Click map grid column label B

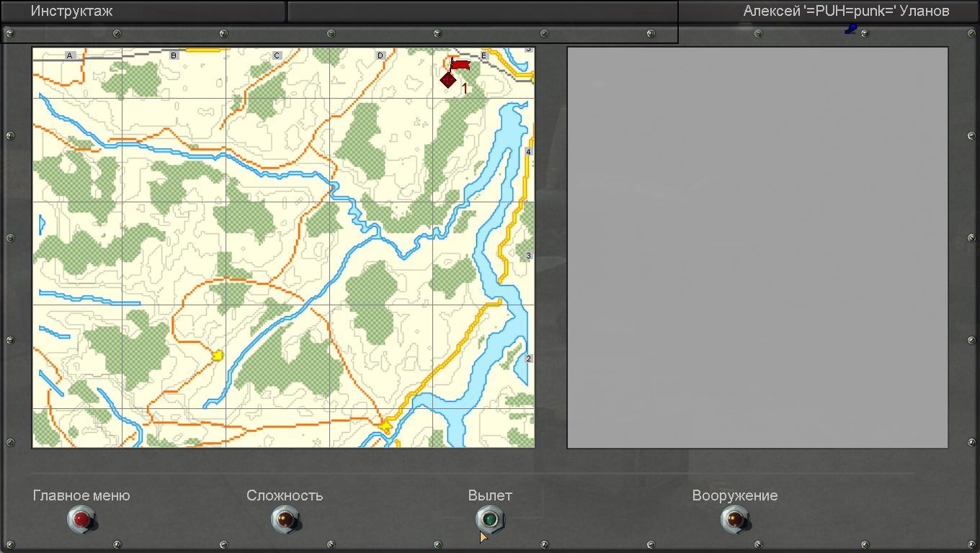(x=174, y=55)
